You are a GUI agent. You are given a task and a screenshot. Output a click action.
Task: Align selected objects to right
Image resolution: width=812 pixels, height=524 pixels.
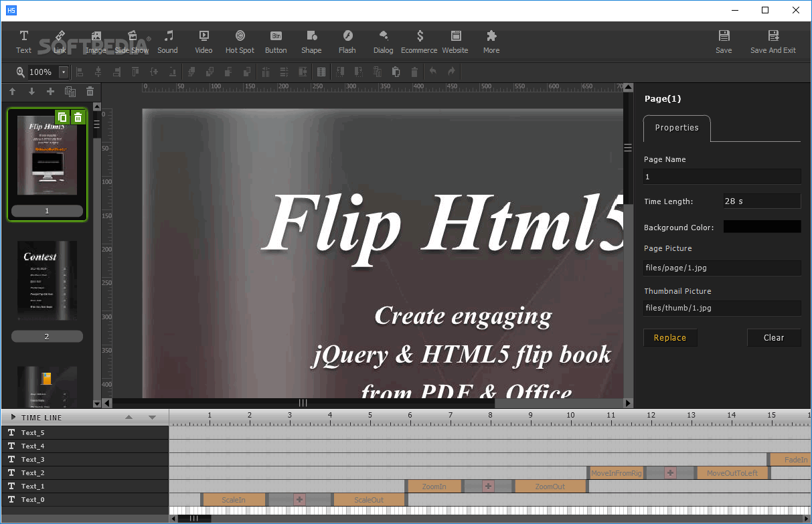[117, 72]
